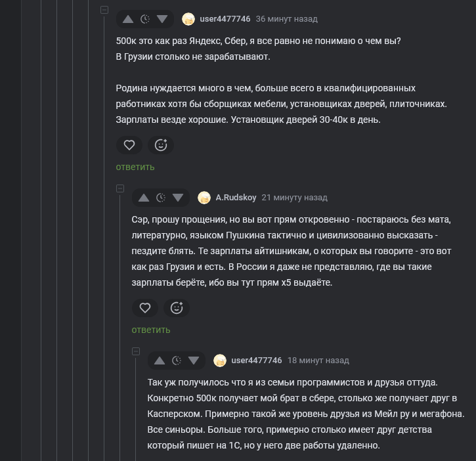
Task: Reply to A.Rudskoy's comment
Action: tap(151, 330)
